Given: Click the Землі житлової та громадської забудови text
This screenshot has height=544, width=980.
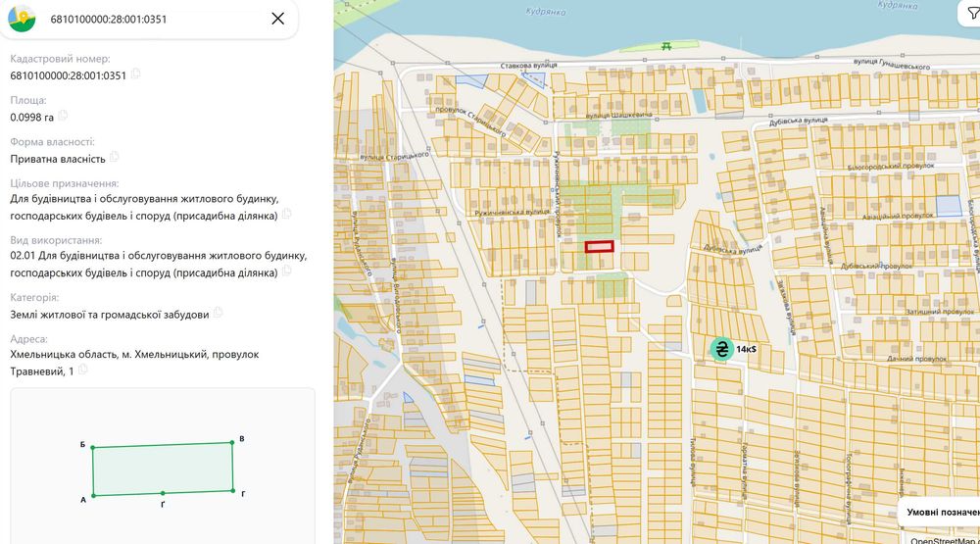Looking at the screenshot, I should (x=110, y=315).
